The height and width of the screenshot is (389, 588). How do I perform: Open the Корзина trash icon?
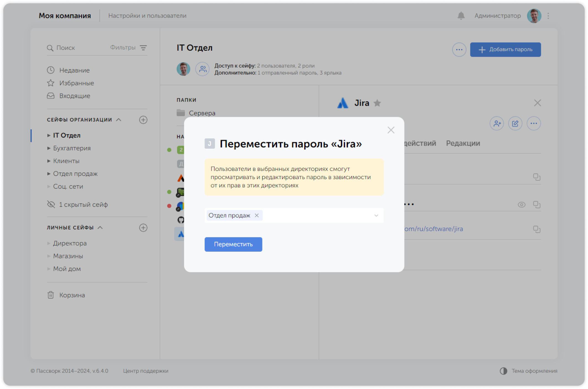pyautogui.click(x=50, y=295)
